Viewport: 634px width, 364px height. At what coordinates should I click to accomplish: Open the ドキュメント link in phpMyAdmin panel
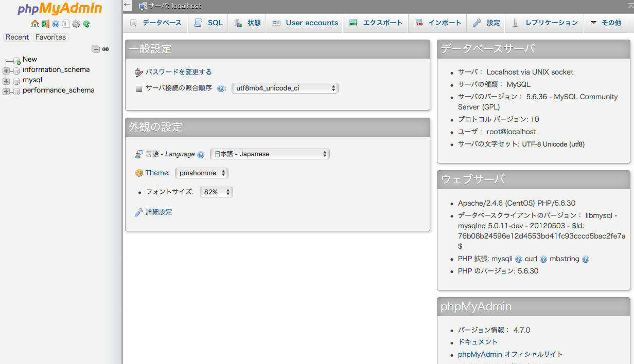(478, 341)
